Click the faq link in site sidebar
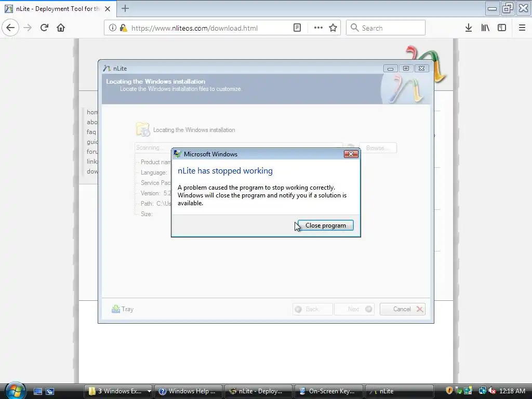This screenshot has width=532, height=399. (x=91, y=132)
